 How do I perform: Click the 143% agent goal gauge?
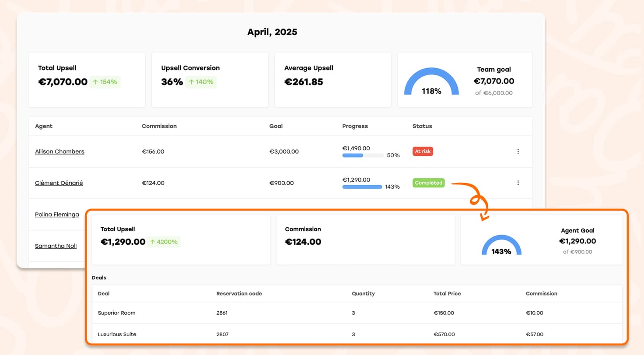coord(501,246)
